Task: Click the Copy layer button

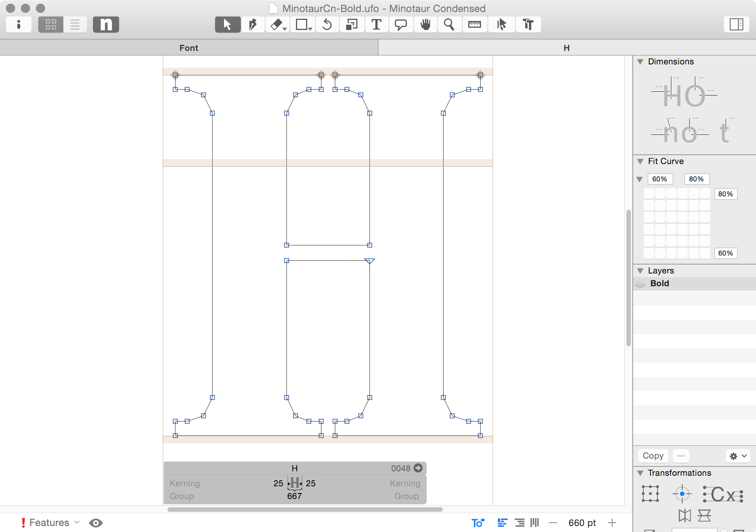Action: coord(653,456)
